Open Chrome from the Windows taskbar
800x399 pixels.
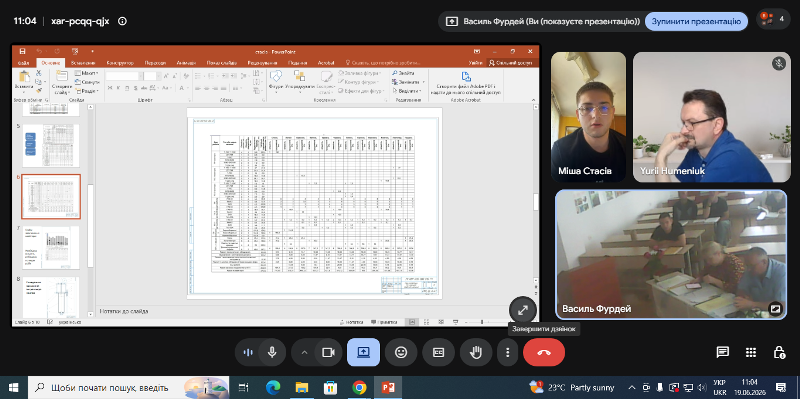click(x=359, y=388)
